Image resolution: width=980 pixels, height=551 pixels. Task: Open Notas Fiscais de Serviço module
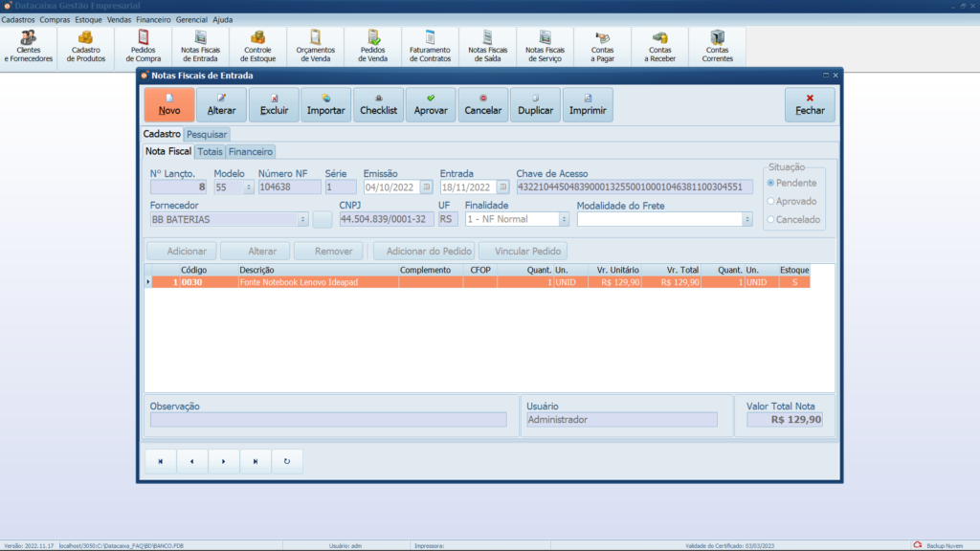click(x=546, y=46)
